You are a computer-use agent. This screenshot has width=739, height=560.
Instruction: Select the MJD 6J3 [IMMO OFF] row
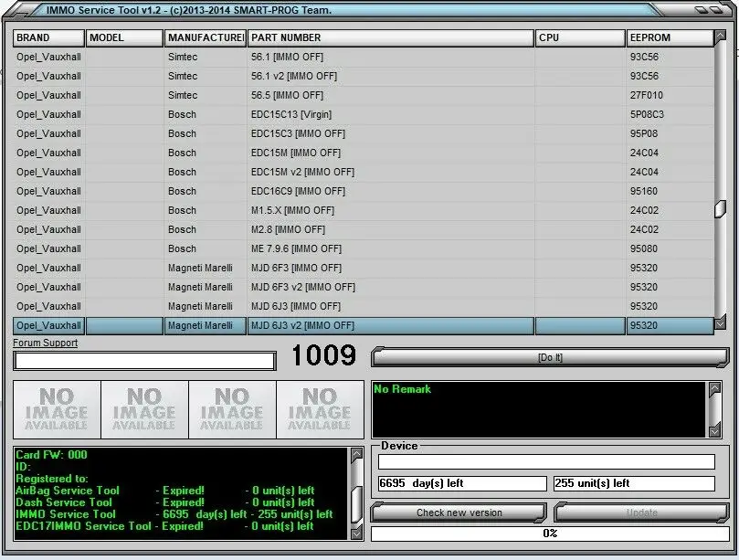(364, 306)
